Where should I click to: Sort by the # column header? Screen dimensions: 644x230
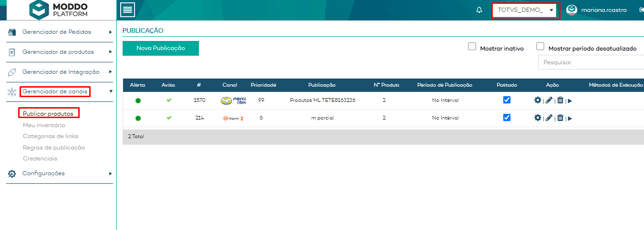[x=199, y=85]
